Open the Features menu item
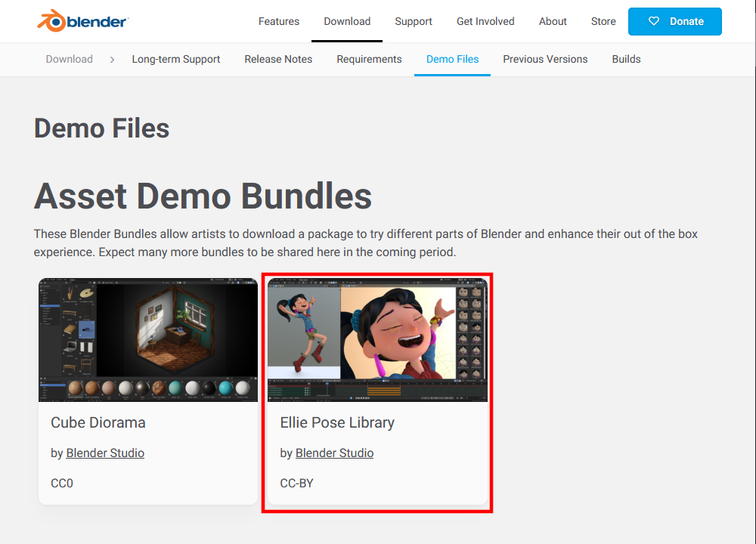The height and width of the screenshot is (544, 756). point(279,21)
